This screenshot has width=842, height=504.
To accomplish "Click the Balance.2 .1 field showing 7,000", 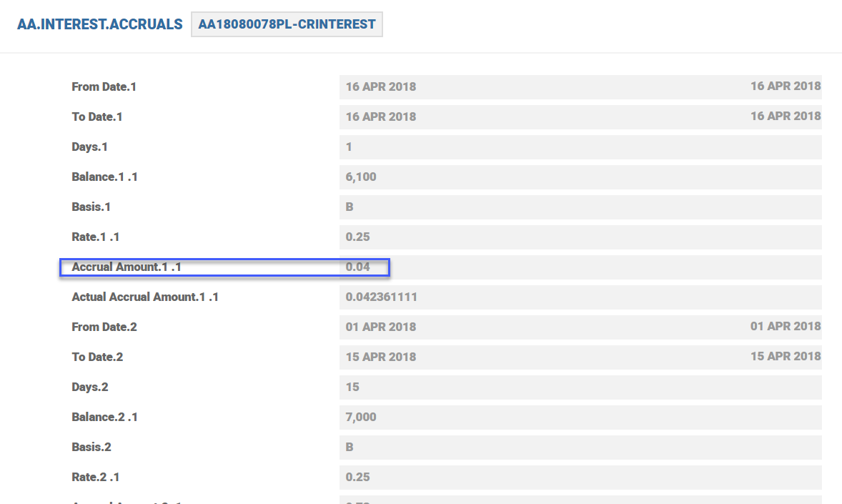I will 580,417.
